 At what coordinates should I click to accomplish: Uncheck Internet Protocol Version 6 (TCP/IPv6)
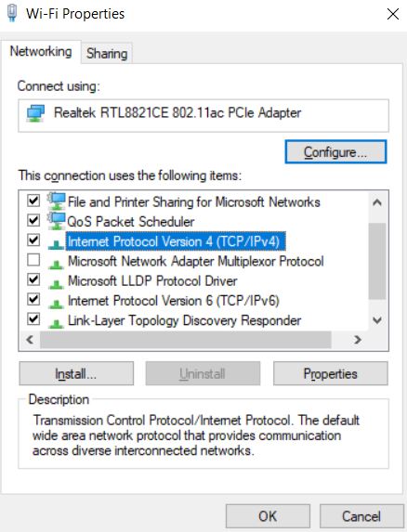click(33, 299)
